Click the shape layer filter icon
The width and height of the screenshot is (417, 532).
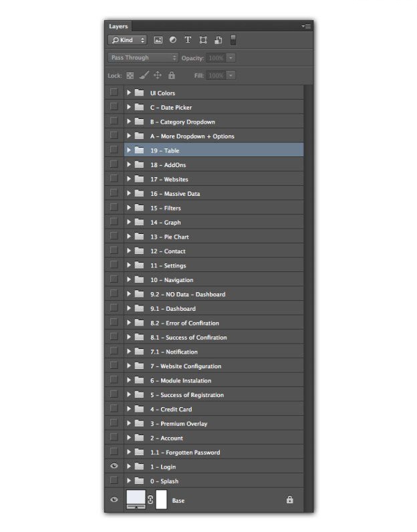point(203,40)
